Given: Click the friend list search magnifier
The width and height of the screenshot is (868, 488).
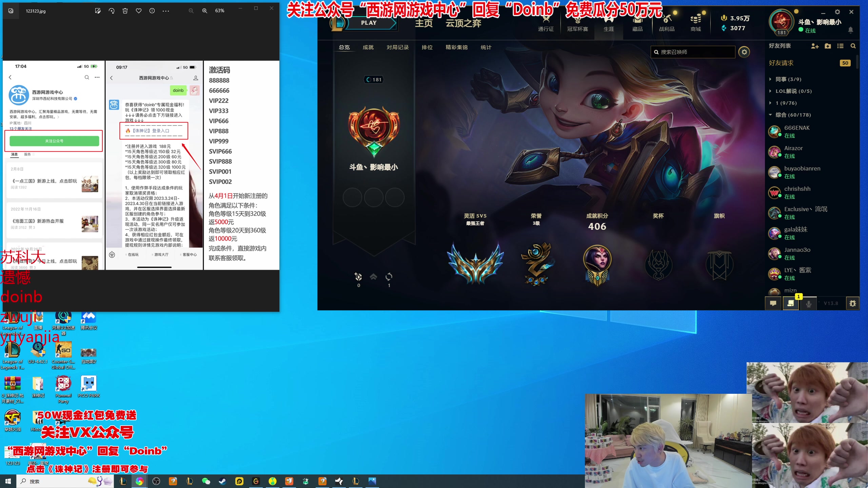Looking at the screenshot, I should [853, 46].
